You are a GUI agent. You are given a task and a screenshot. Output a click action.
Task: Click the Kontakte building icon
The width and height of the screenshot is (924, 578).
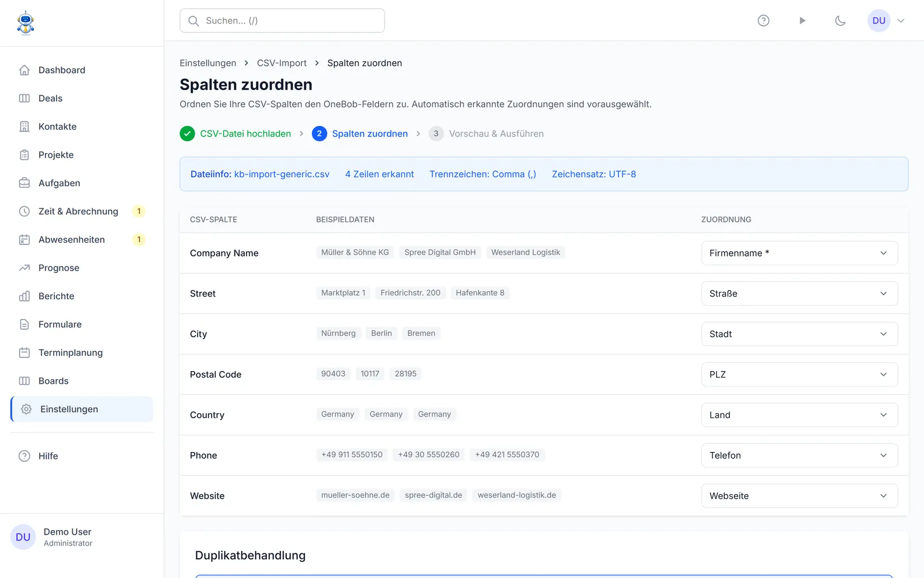(24, 127)
